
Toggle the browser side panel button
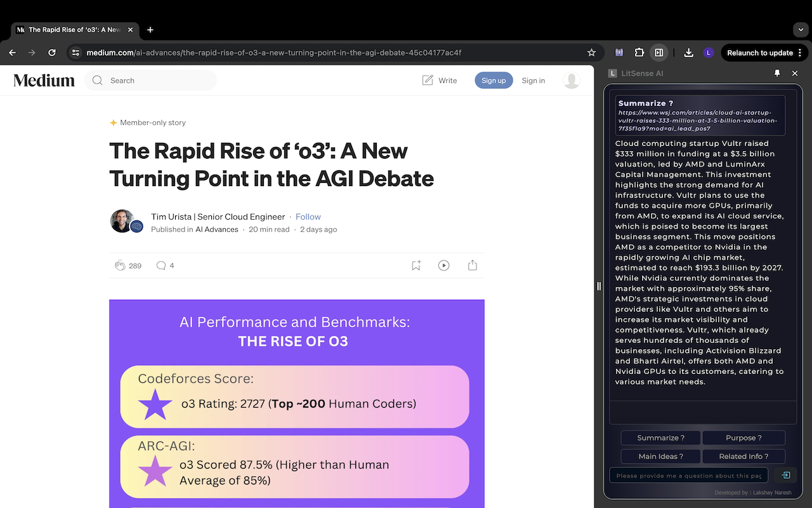[x=658, y=53]
